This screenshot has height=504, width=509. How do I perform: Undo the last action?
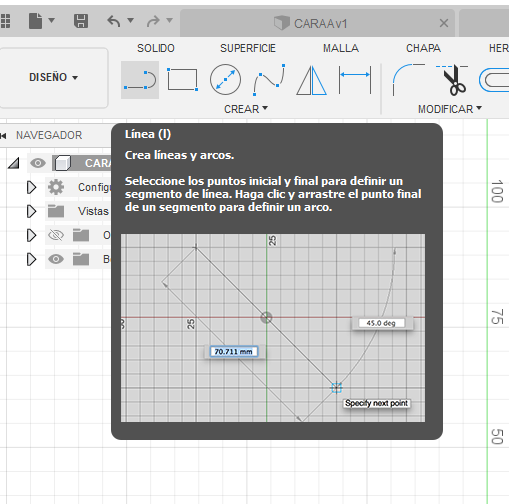click(114, 21)
